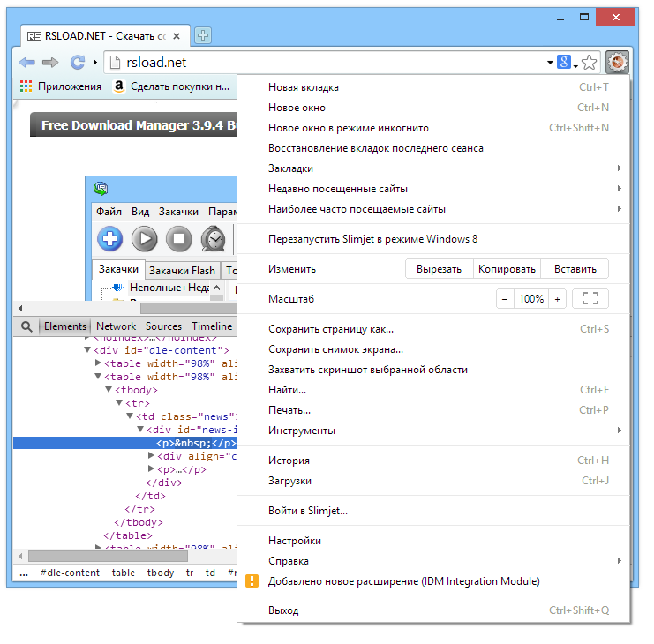Click the alarm clock scheduler icon
The height and width of the screenshot is (644, 654).
(x=213, y=239)
